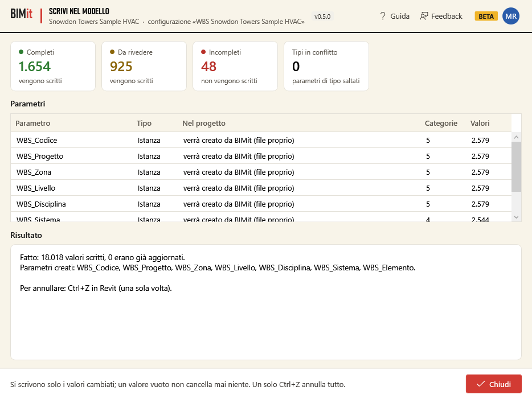Screen dimensions: 532x399
Task: Select the Incompleti summary card
Action: (235, 66)
